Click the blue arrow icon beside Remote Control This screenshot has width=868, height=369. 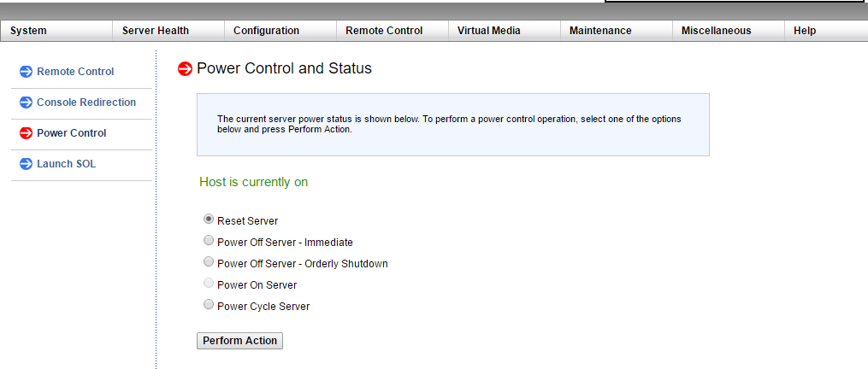tap(26, 72)
